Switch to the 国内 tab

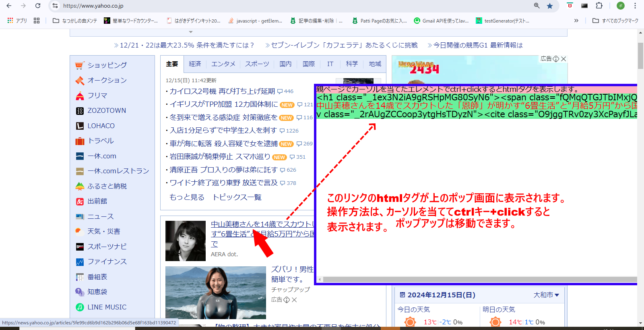point(285,64)
